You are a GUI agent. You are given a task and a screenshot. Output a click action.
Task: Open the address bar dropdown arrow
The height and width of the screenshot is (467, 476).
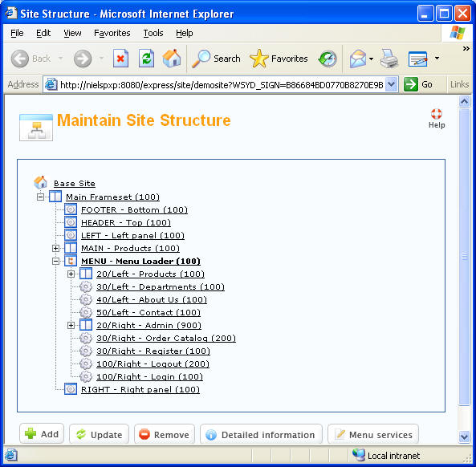click(392, 84)
